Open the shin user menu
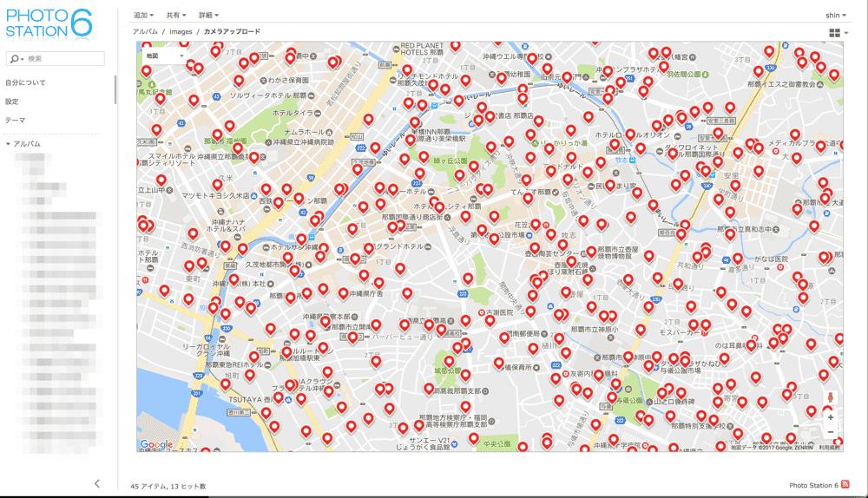868x498 pixels. pos(835,15)
